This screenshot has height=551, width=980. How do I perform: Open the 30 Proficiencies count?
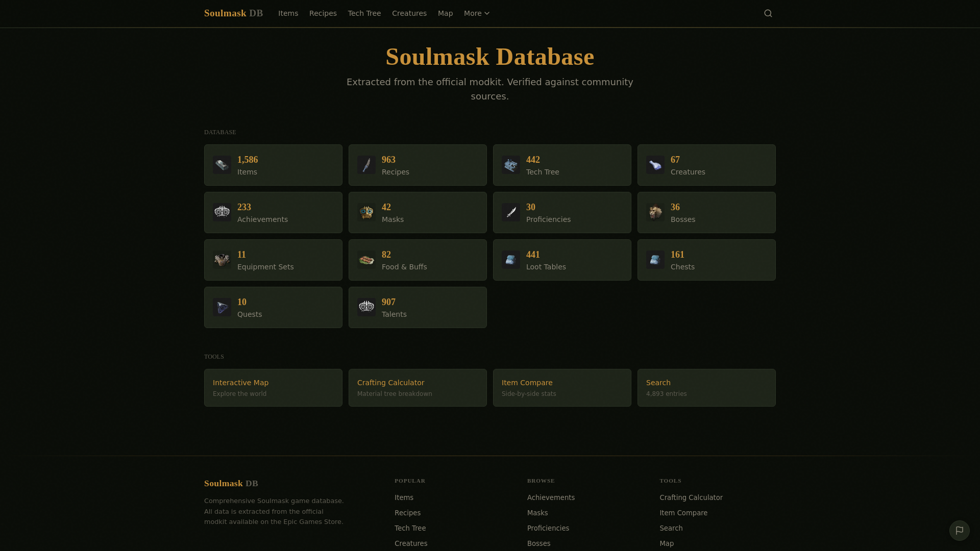point(531,207)
